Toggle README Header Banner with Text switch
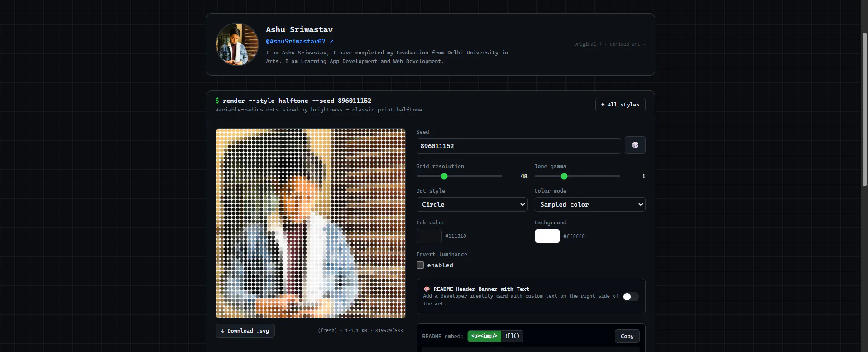The height and width of the screenshot is (352, 868). (631, 297)
